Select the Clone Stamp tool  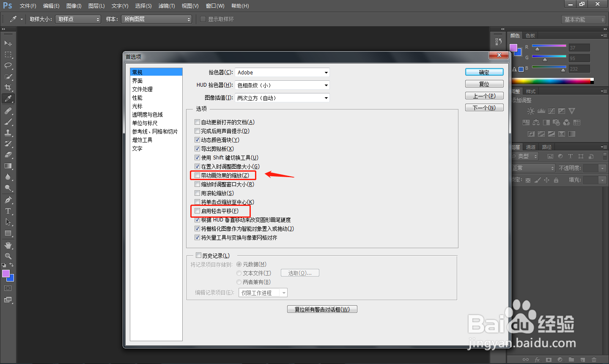8,133
